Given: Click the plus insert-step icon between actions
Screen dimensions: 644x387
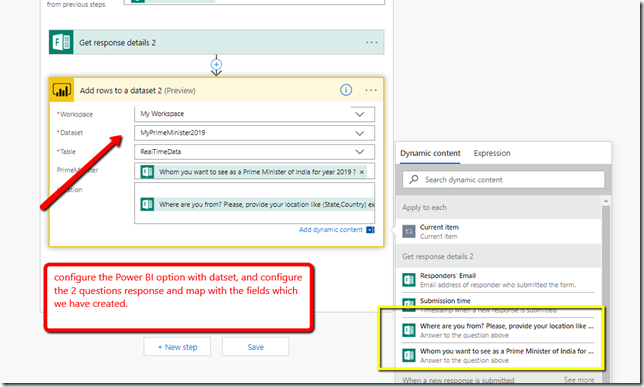Looking at the screenshot, I should click(x=216, y=64).
